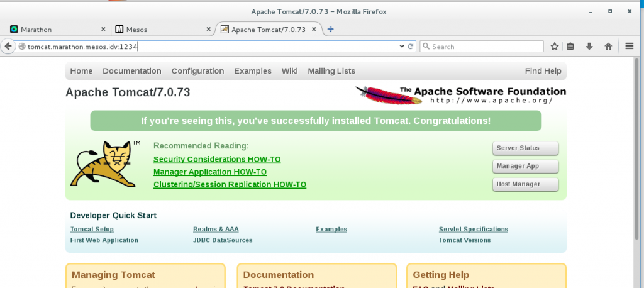
Task: Open Manager Application HOW-TO link
Action: tap(210, 172)
